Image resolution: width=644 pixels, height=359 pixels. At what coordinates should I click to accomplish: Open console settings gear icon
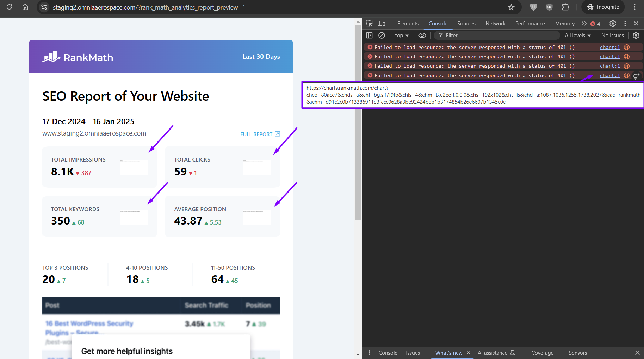[636, 35]
